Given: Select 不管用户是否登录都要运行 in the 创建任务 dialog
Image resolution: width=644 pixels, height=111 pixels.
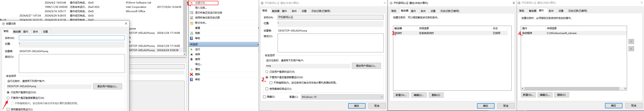Looking at the screenshot, I should tap(8, 98).
